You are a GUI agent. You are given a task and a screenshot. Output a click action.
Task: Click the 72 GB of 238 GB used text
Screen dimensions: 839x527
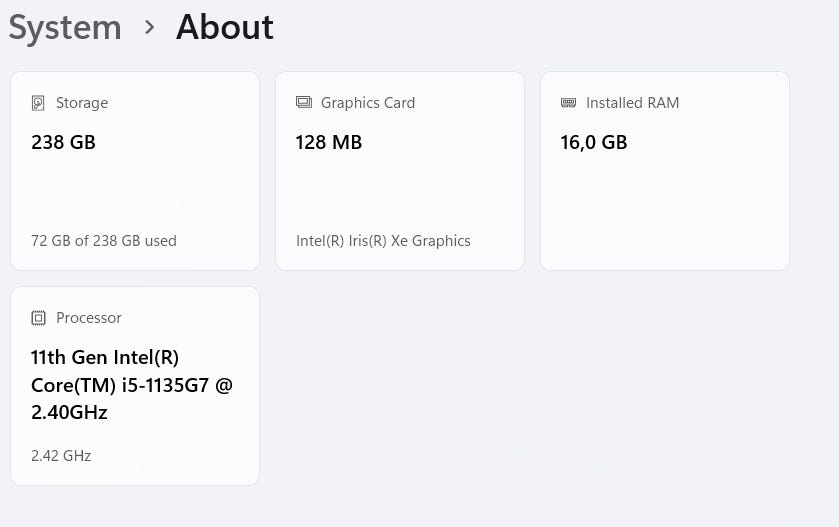pyautogui.click(x=104, y=241)
